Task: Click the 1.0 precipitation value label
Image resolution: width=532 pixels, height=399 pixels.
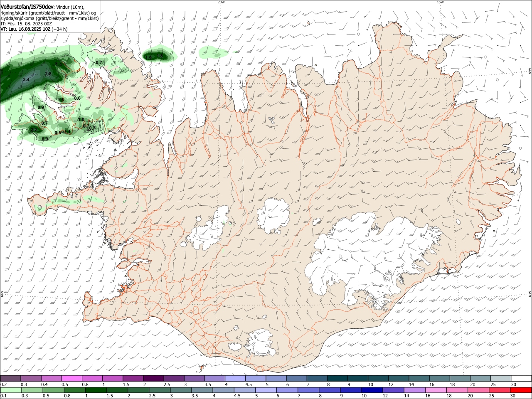Action: point(81,119)
